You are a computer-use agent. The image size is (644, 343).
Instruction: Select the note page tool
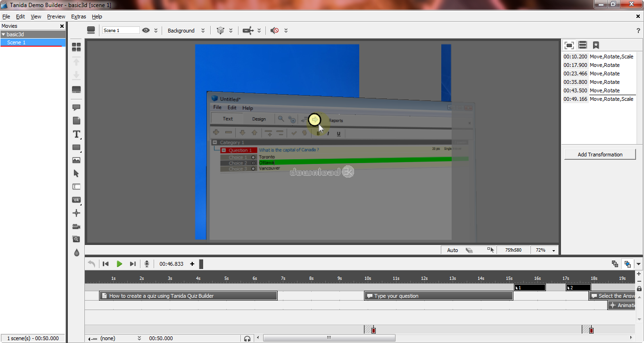coord(76,121)
